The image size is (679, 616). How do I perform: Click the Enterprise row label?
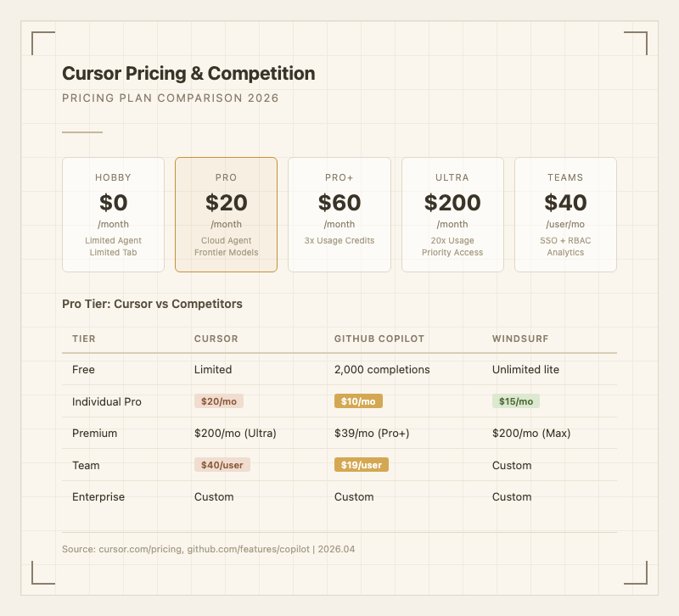[98, 497]
